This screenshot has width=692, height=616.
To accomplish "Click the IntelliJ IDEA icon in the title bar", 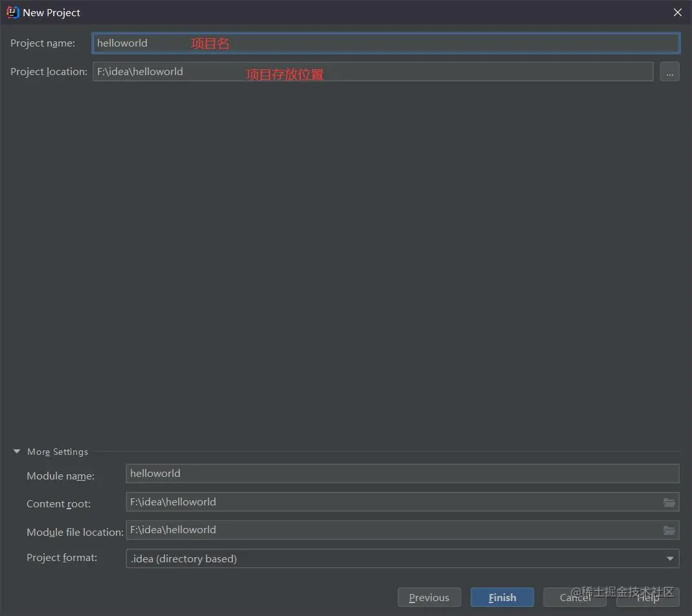I will 12,12.
